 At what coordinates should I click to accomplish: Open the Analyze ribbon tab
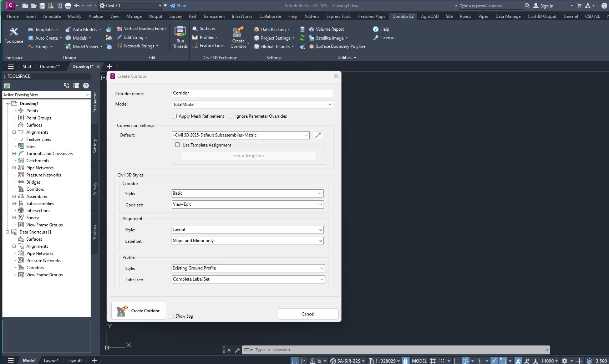pyautogui.click(x=96, y=16)
